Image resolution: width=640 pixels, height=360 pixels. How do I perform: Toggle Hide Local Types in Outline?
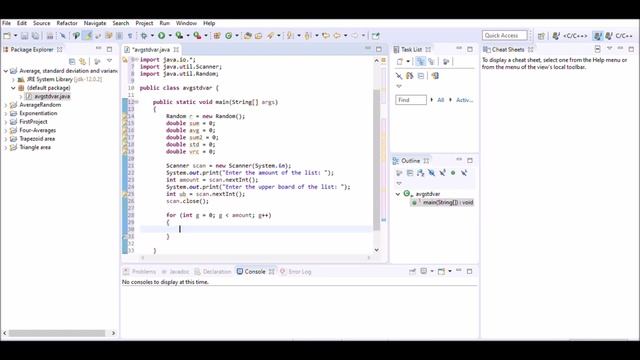pos(464,173)
